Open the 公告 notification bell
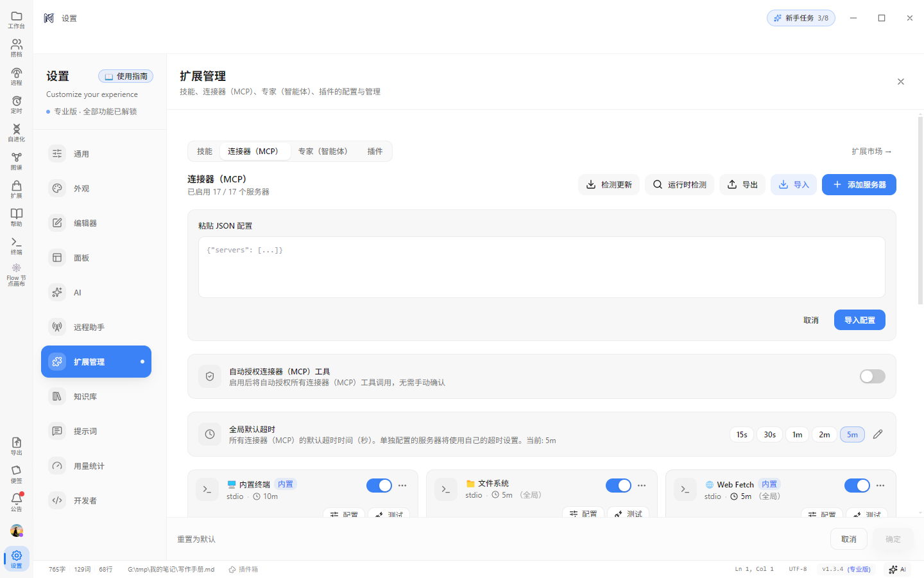924x578 pixels. coord(17,502)
